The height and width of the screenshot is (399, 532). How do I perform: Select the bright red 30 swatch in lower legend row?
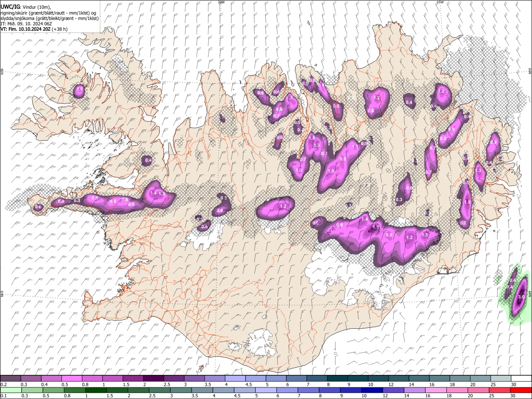(x=520, y=390)
